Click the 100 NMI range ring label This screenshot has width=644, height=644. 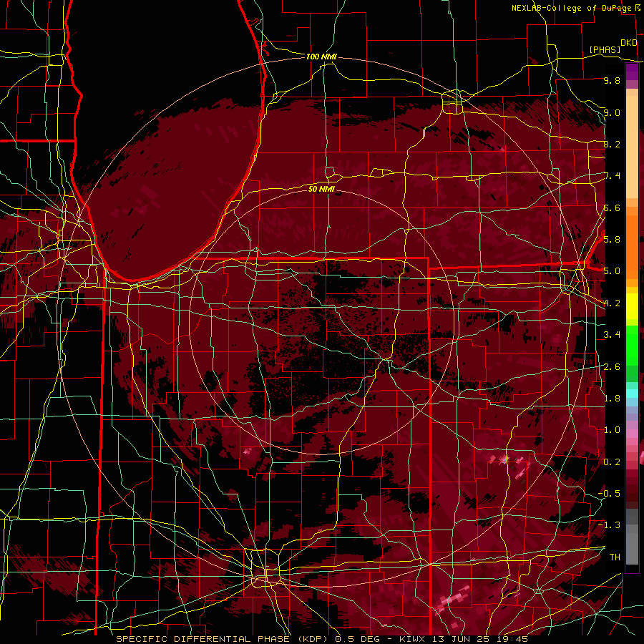tap(321, 57)
